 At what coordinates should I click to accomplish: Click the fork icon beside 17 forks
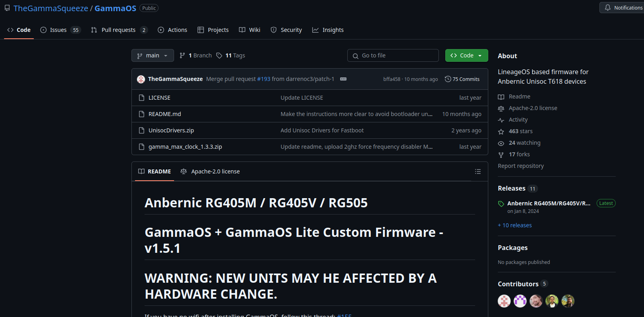point(501,155)
